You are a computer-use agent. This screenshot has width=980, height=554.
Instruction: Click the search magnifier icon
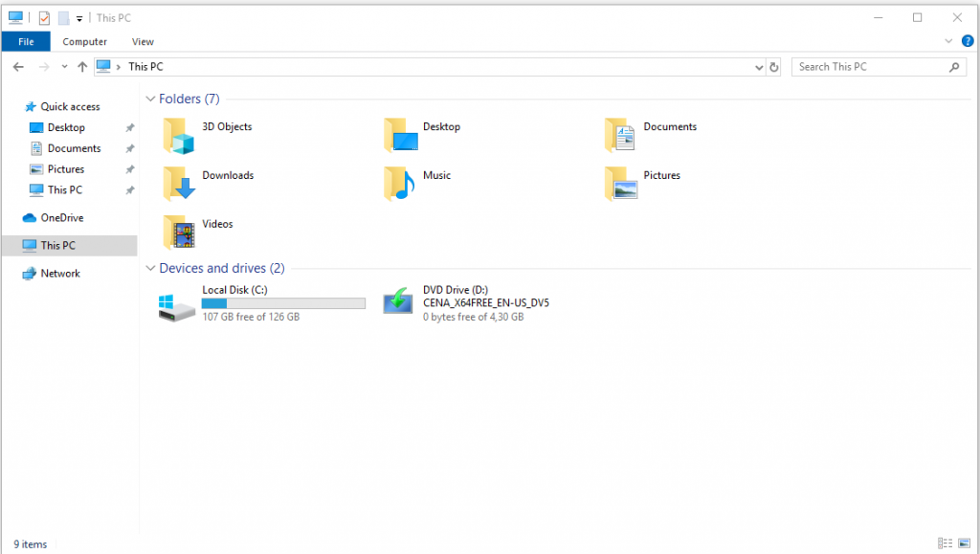(954, 67)
